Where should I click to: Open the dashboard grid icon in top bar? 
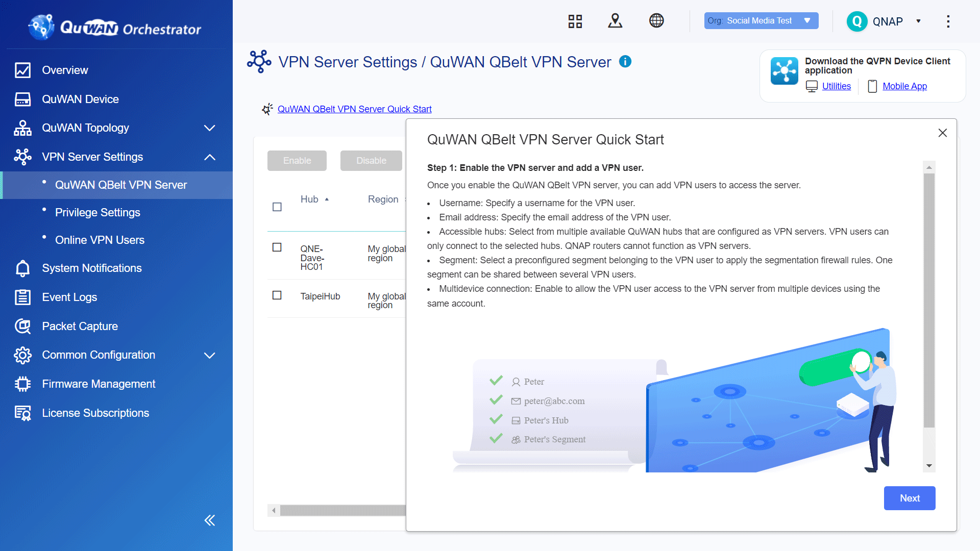point(575,21)
